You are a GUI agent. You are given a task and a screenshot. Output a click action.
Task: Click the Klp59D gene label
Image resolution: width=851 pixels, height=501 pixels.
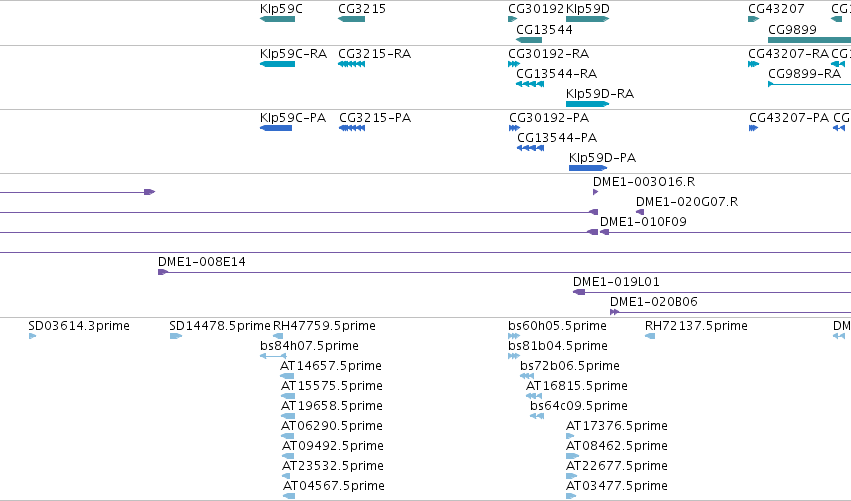[x=588, y=9]
